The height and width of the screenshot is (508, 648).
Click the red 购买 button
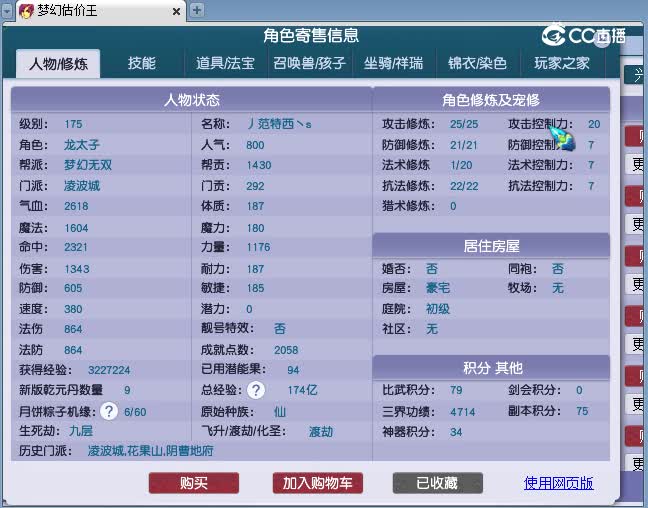pos(194,483)
